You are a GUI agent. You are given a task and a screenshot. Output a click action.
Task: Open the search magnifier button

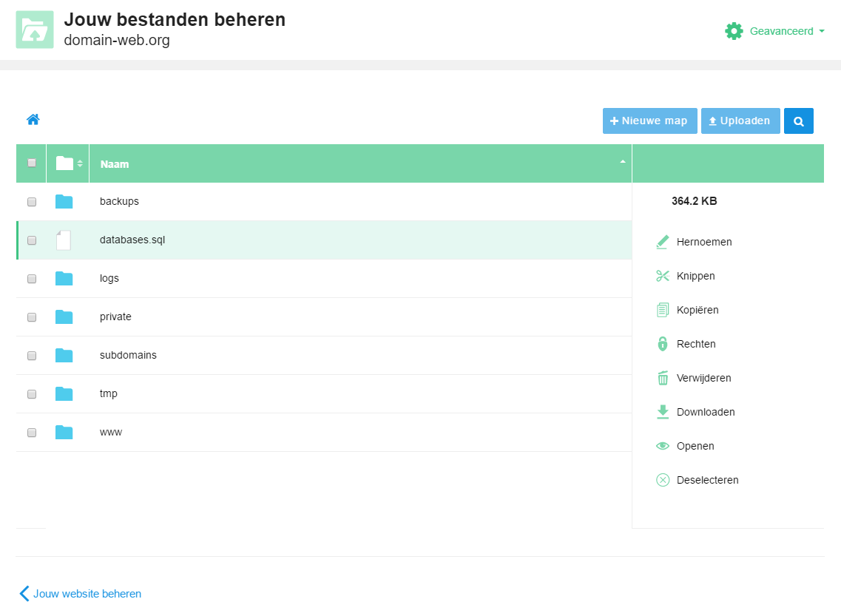(x=799, y=121)
